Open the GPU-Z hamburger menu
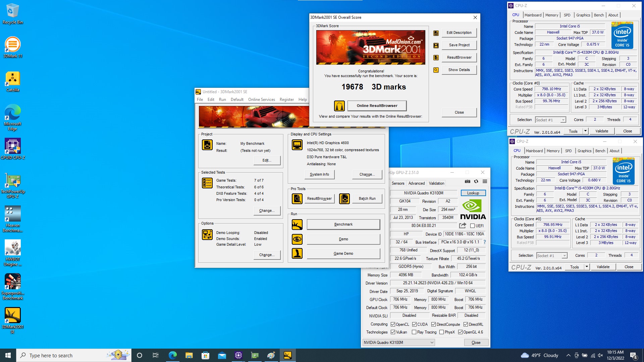The image size is (644, 362). coord(485,181)
